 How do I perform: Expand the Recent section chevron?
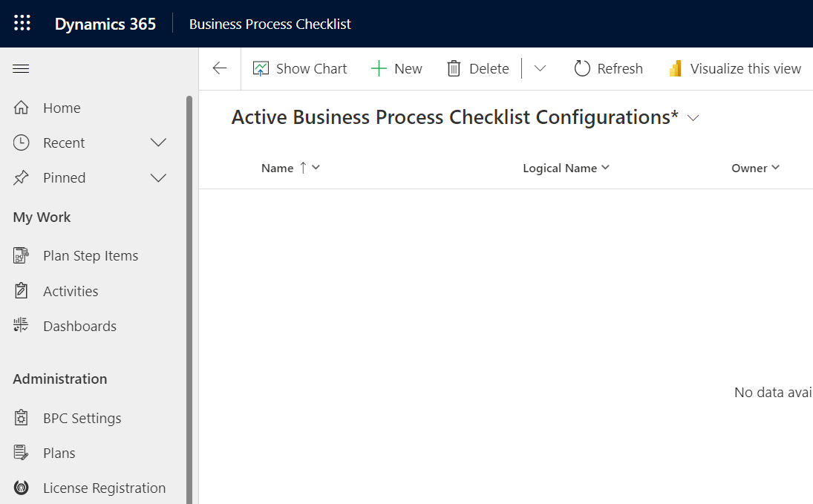click(158, 143)
